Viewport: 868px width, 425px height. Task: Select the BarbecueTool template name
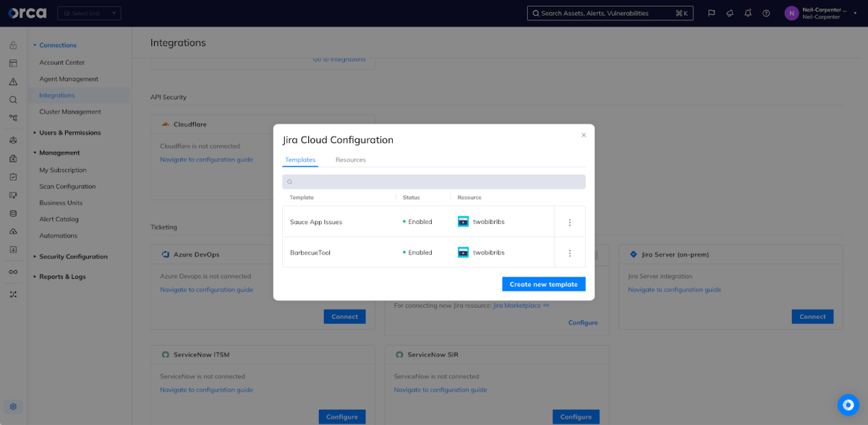coord(310,253)
